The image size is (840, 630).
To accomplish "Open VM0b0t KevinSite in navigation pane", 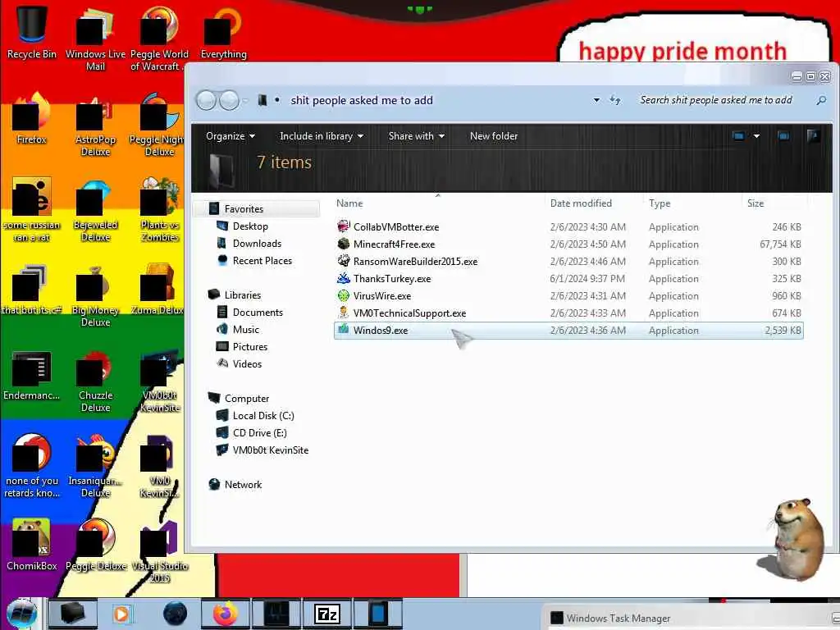I will [x=270, y=450].
